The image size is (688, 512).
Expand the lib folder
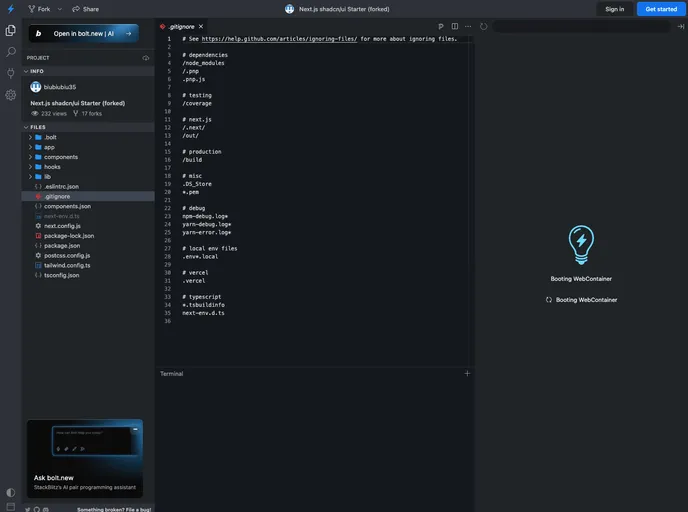(x=88, y=177)
